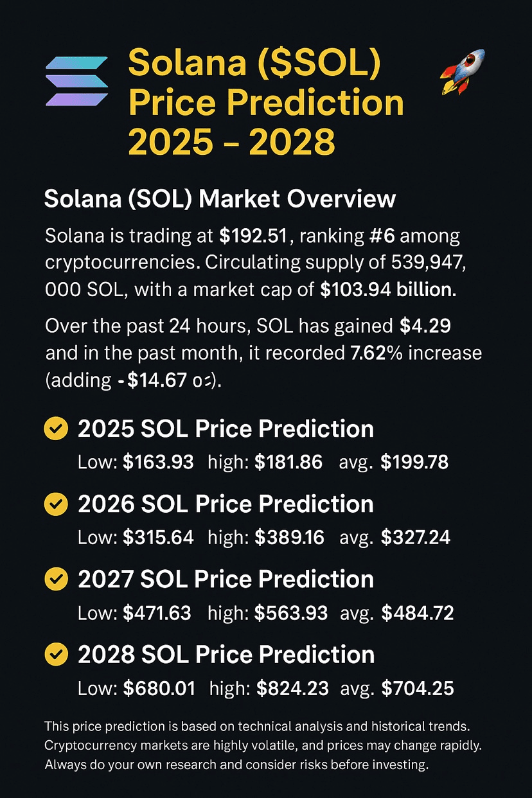Select the 2025 low price $163.93
This screenshot has width=532, height=798.
[158, 461]
